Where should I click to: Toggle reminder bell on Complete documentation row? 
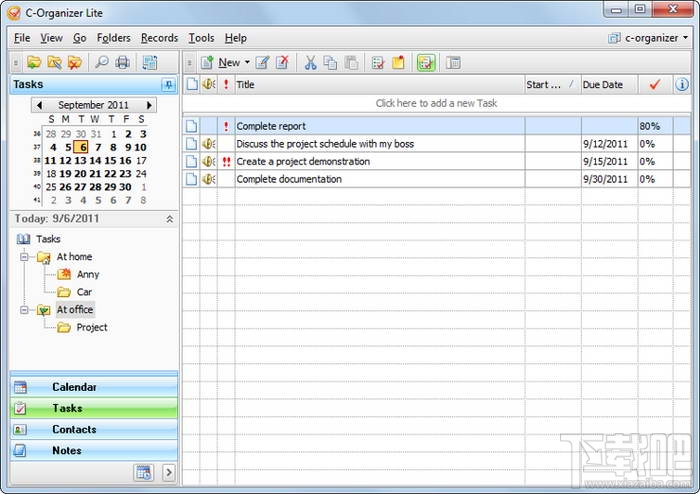(x=208, y=179)
